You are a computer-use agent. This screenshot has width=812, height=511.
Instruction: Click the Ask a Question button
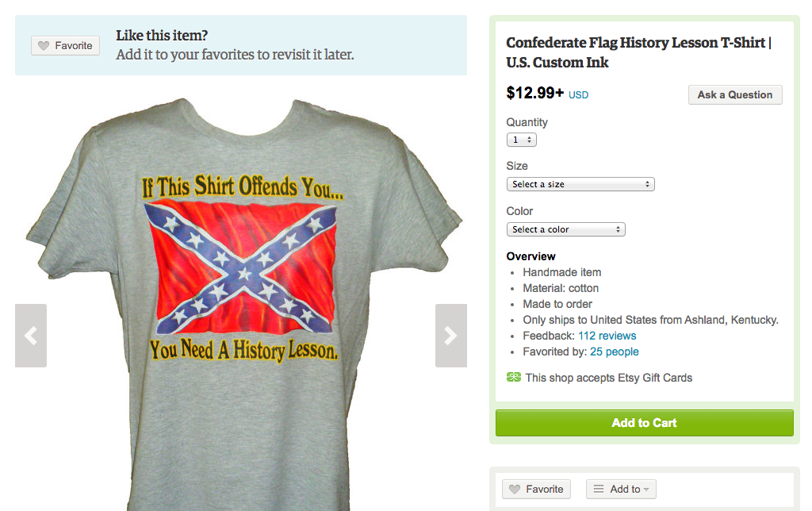tap(734, 94)
